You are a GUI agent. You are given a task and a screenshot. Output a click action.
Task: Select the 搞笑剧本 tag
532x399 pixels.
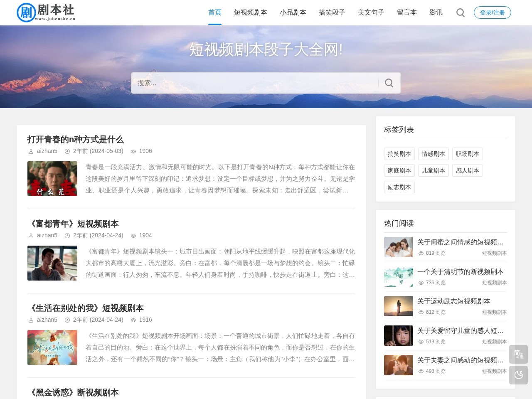pyautogui.click(x=399, y=154)
